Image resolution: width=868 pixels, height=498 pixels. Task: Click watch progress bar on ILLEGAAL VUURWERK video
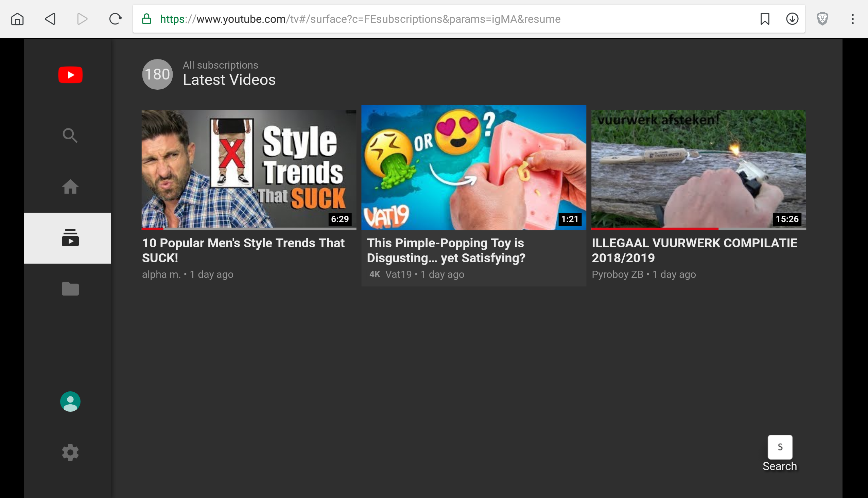[698, 229]
